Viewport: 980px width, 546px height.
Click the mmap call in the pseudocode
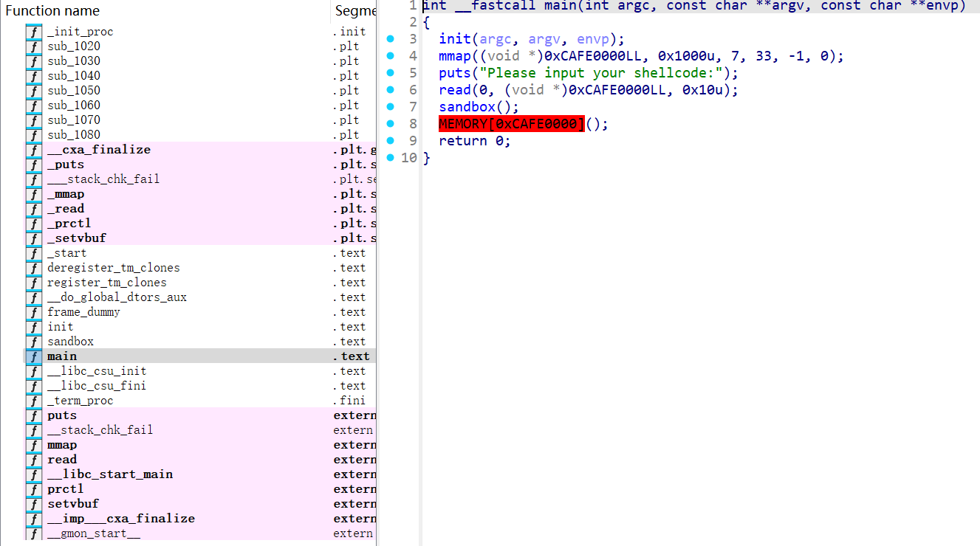point(455,55)
